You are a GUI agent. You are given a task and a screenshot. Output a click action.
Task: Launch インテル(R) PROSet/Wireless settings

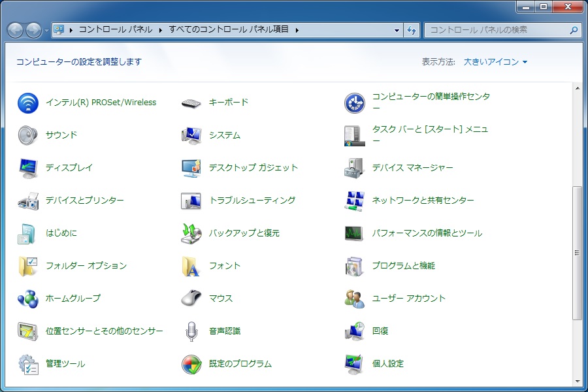101,102
